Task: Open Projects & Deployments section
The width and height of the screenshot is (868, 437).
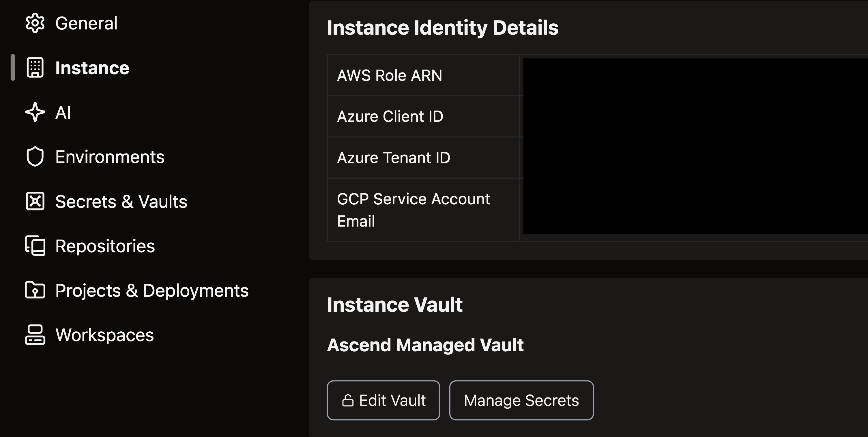Action: pyautogui.click(x=151, y=290)
